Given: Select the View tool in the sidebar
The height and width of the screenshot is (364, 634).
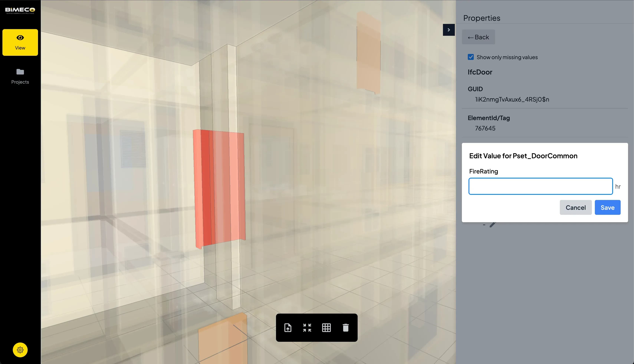Looking at the screenshot, I should [20, 42].
